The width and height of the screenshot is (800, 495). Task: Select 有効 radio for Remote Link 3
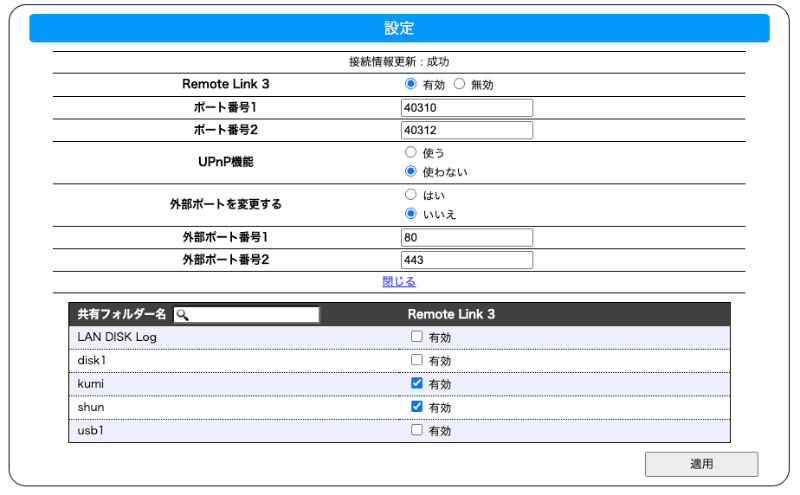[x=411, y=84]
